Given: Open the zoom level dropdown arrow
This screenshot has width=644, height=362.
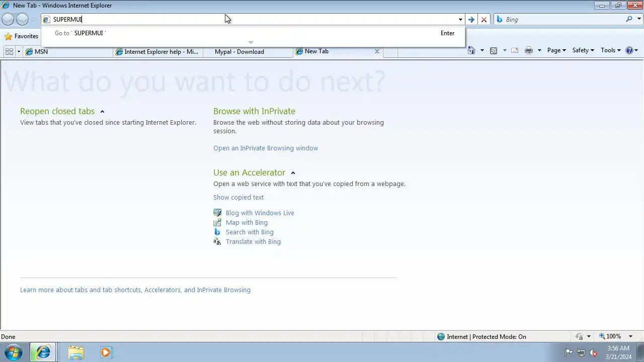Looking at the screenshot, I should coord(630,337).
